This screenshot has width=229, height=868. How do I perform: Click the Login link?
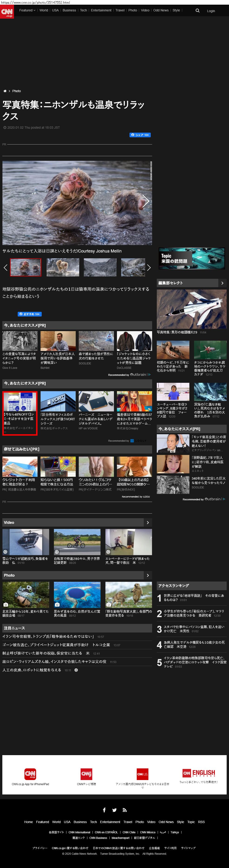pyautogui.click(x=211, y=11)
